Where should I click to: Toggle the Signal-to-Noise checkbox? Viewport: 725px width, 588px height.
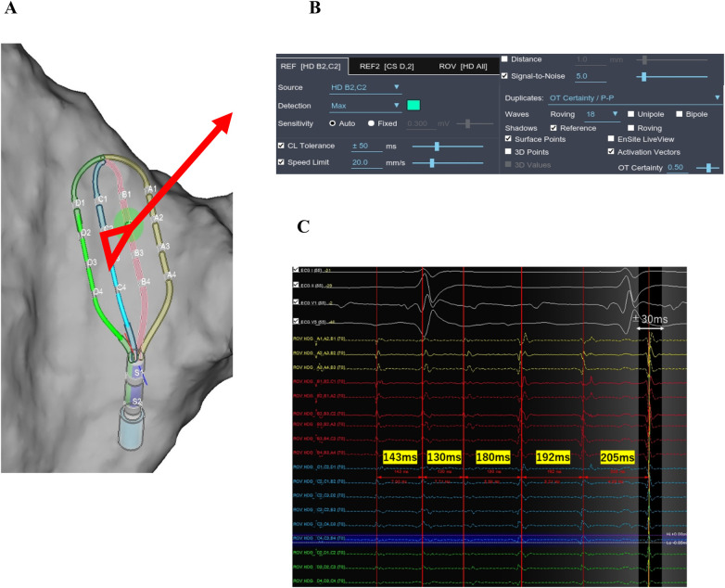pos(504,76)
